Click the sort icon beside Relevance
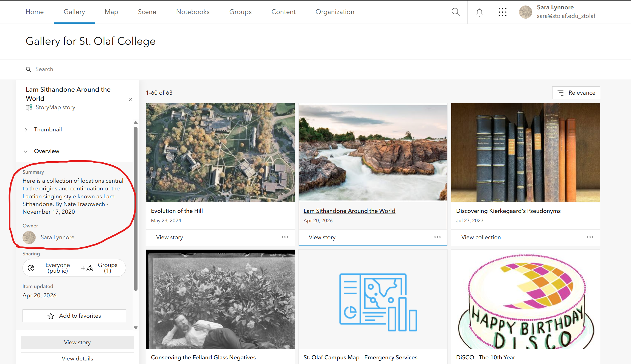Image resolution: width=631 pixels, height=364 pixels. coord(561,93)
